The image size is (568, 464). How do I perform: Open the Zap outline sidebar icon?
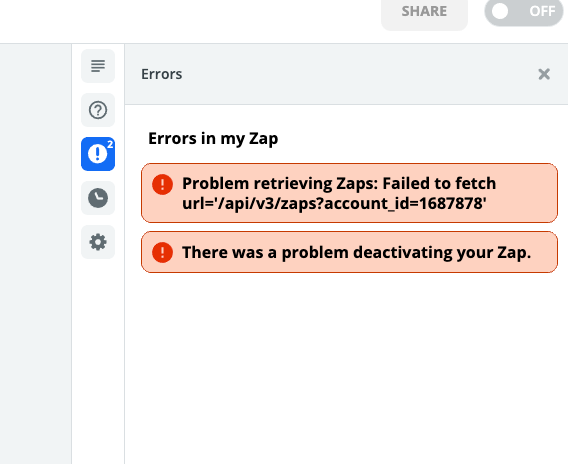point(98,66)
